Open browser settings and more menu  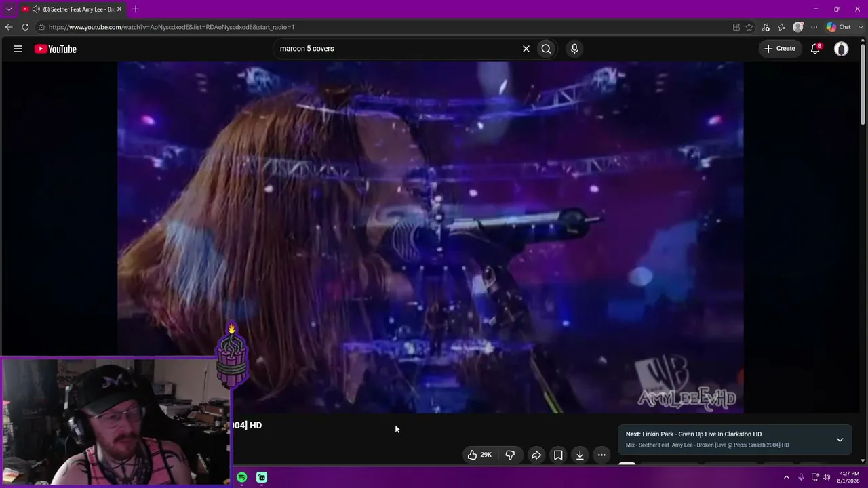pos(814,27)
